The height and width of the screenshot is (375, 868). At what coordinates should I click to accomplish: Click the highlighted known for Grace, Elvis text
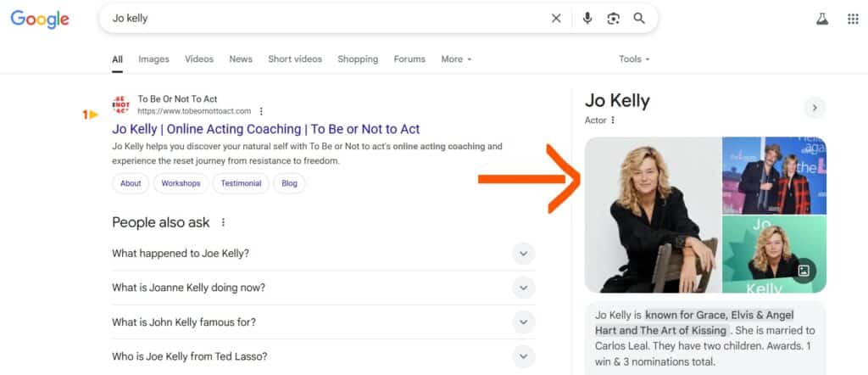pyautogui.click(x=694, y=323)
